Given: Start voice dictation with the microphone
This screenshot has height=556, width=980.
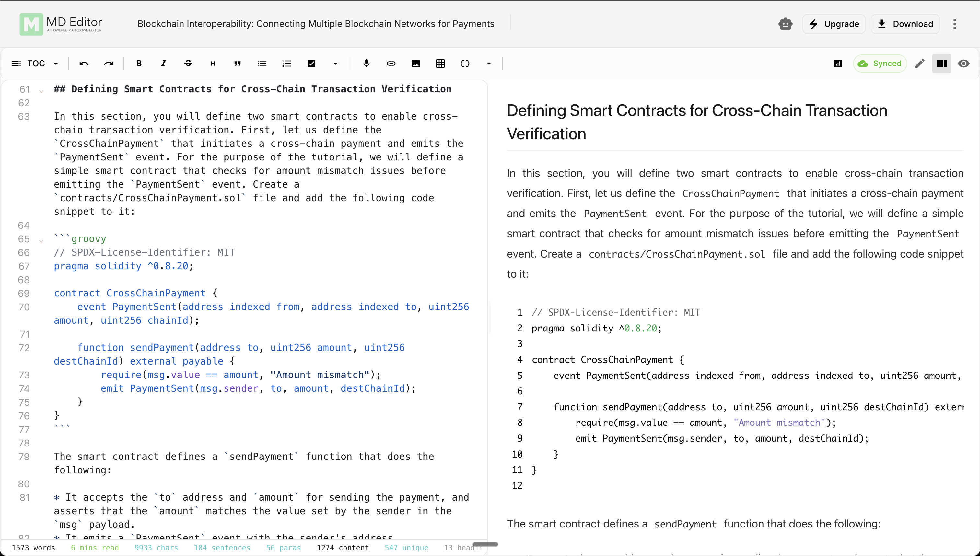Looking at the screenshot, I should click(366, 64).
